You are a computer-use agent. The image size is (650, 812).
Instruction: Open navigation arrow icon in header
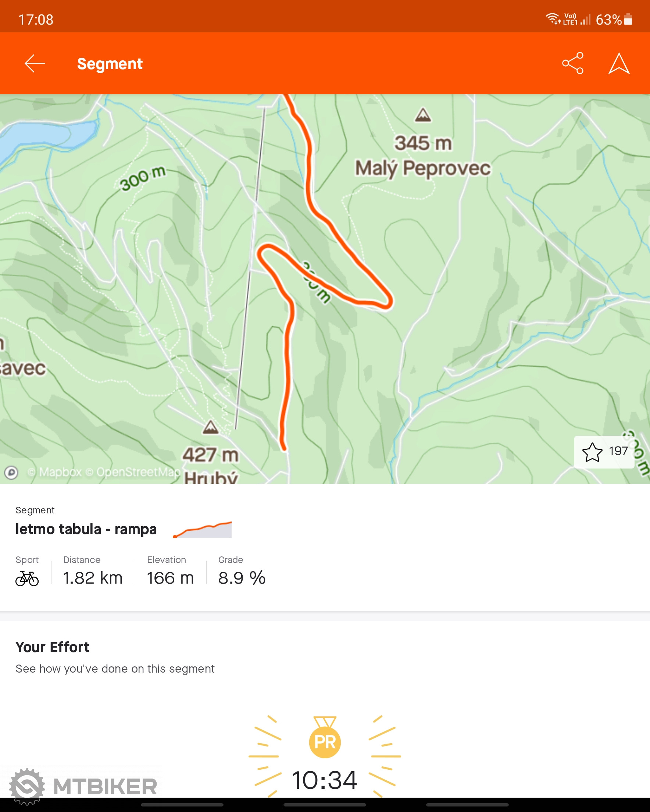pyautogui.click(x=619, y=63)
